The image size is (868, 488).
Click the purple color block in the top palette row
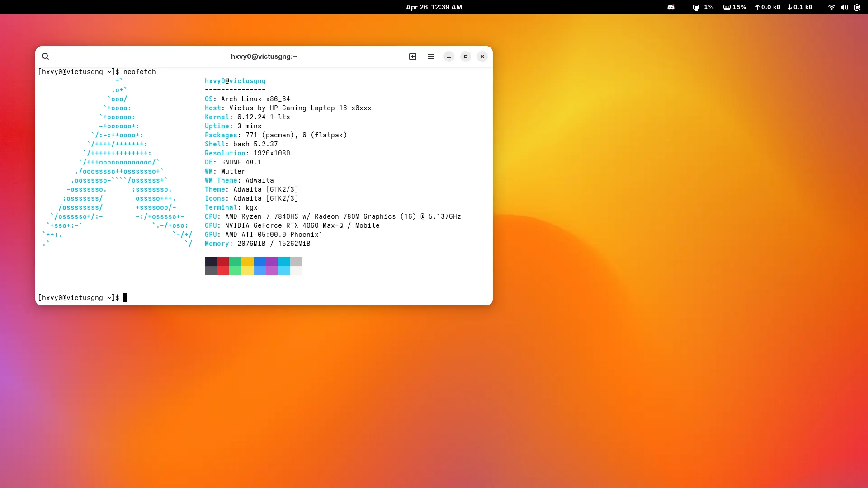(272, 262)
